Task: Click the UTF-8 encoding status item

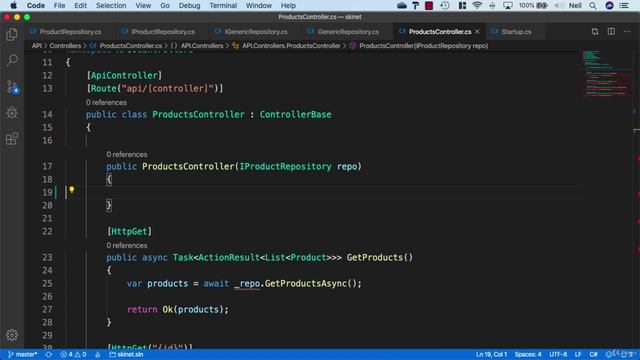Action: click(558, 354)
